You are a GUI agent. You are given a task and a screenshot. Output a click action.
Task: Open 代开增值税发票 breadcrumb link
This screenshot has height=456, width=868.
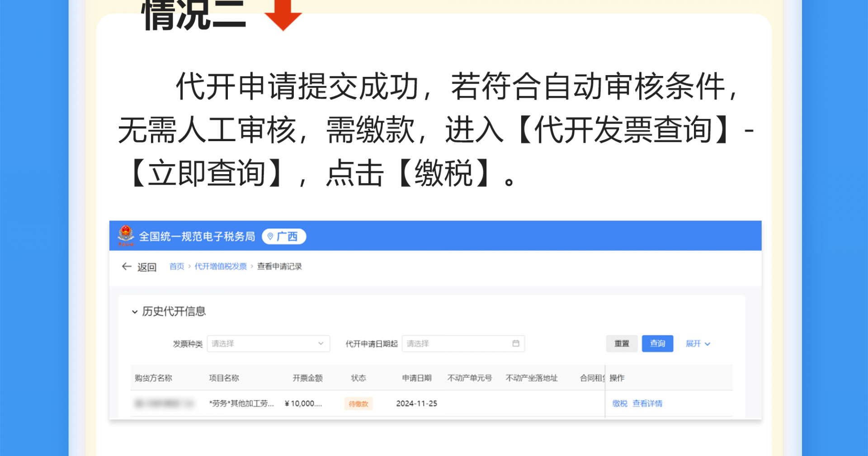(x=221, y=266)
